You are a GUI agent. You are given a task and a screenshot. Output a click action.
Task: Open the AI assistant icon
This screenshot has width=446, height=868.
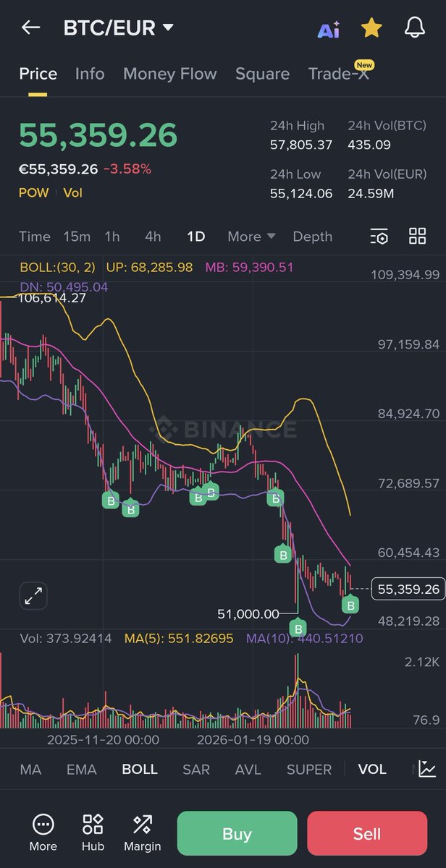click(x=329, y=29)
